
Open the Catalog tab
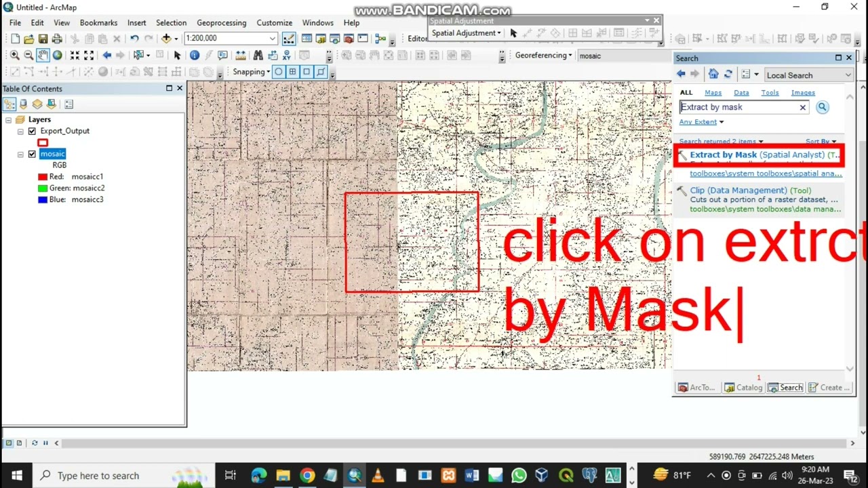[x=743, y=388]
